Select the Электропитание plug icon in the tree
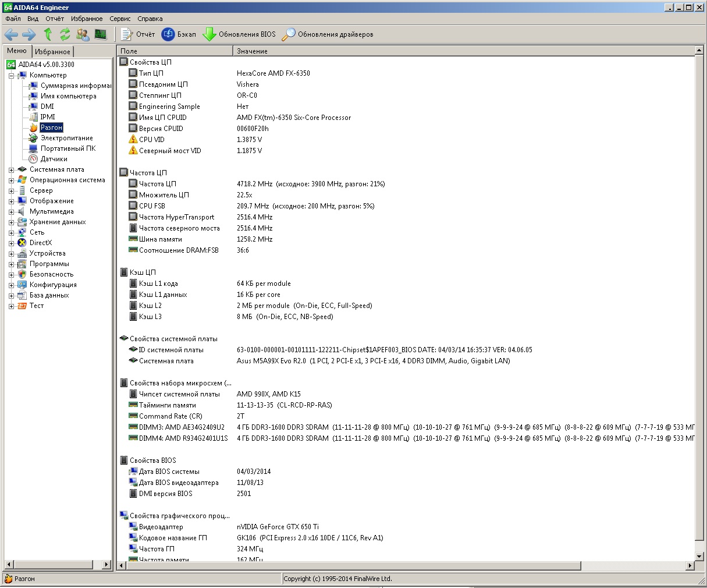This screenshot has width=707, height=588. (x=33, y=138)
